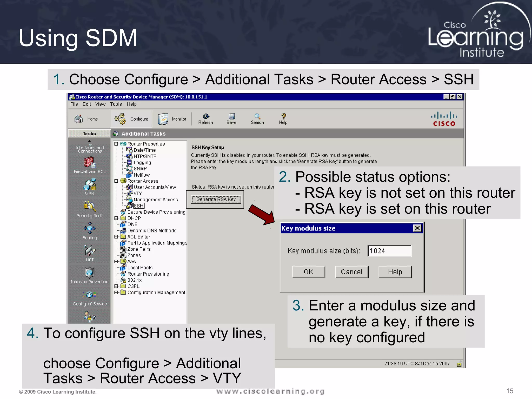
Task: Select Firewall and ACL task icon
Action: [x=90, y=163]
